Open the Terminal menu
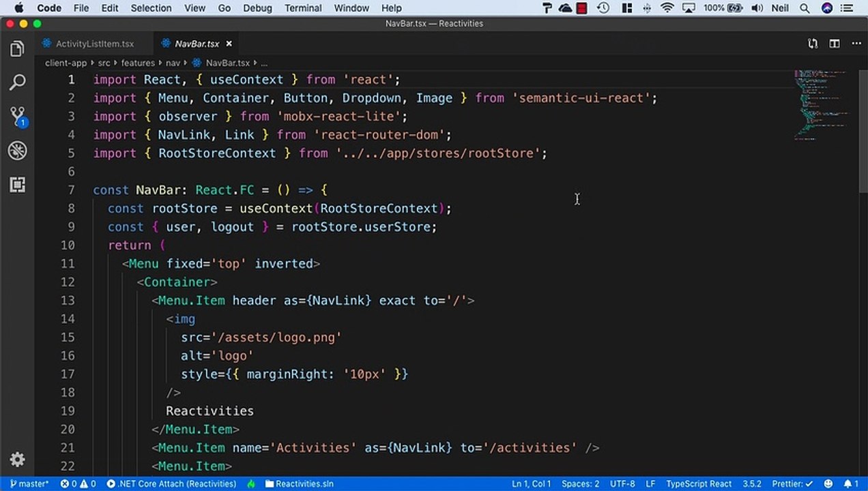 [x=303, y=8]
